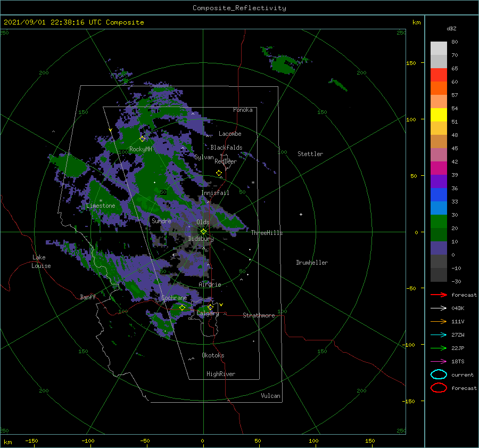Click the Strathmore city label

coord(259,315)
